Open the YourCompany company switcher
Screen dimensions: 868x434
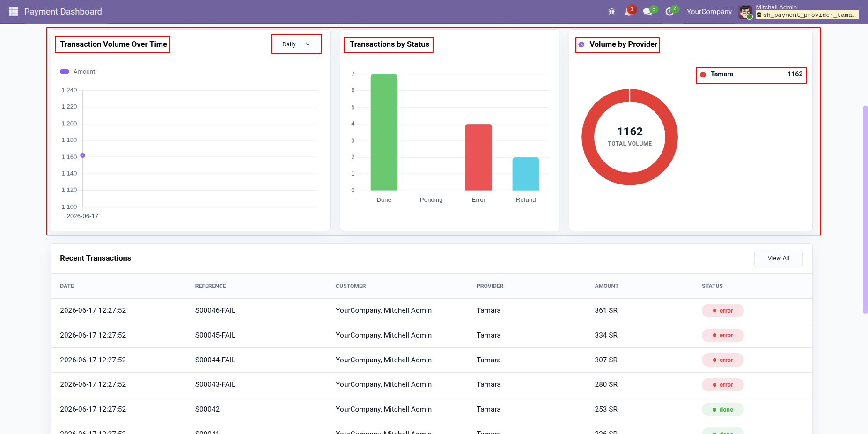709,11
